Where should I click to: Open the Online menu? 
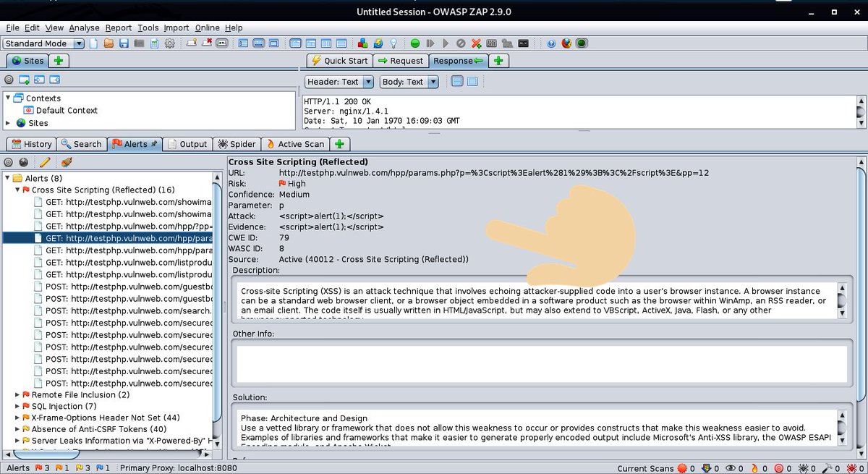(207, 27)
